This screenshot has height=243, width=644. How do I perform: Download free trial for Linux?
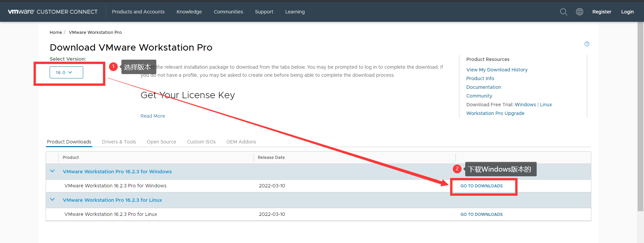coord(546,105)
